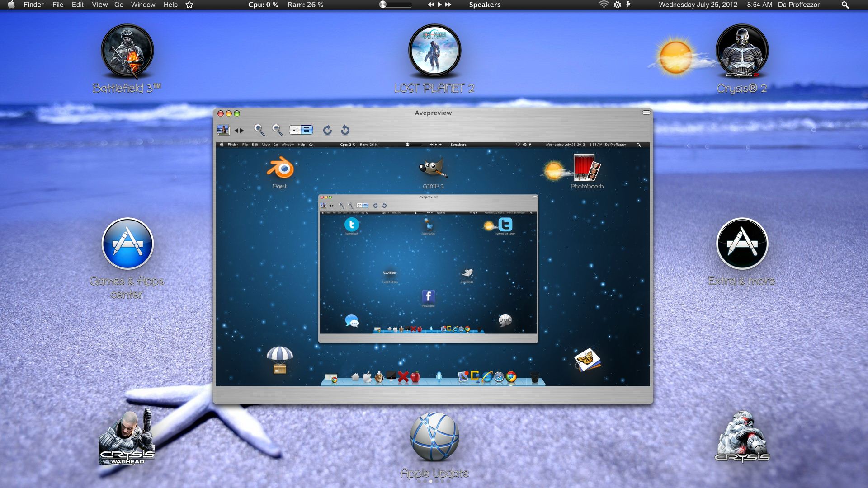Adjust the volume slider in the menu bar

(396, 5)
